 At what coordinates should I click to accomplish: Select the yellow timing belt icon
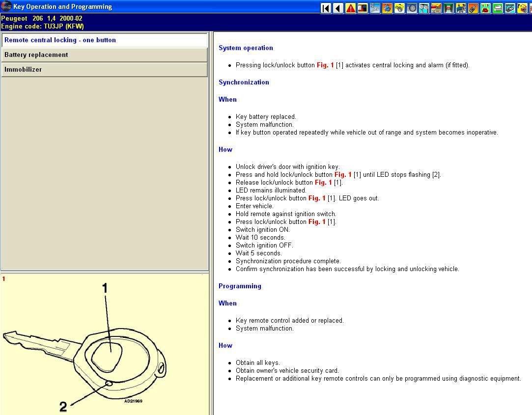pyautogui.click(x=399, y=8)
